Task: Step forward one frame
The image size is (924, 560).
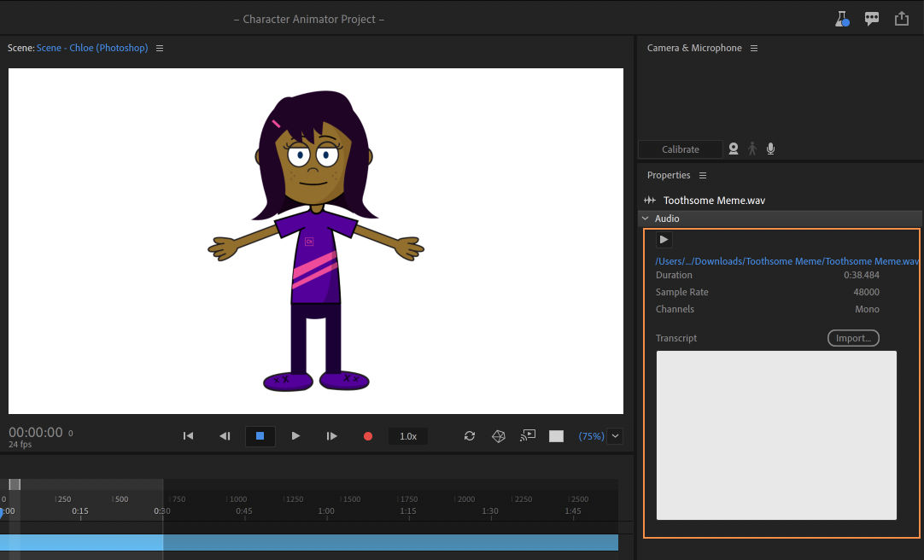Action: (x=331, y=436)
